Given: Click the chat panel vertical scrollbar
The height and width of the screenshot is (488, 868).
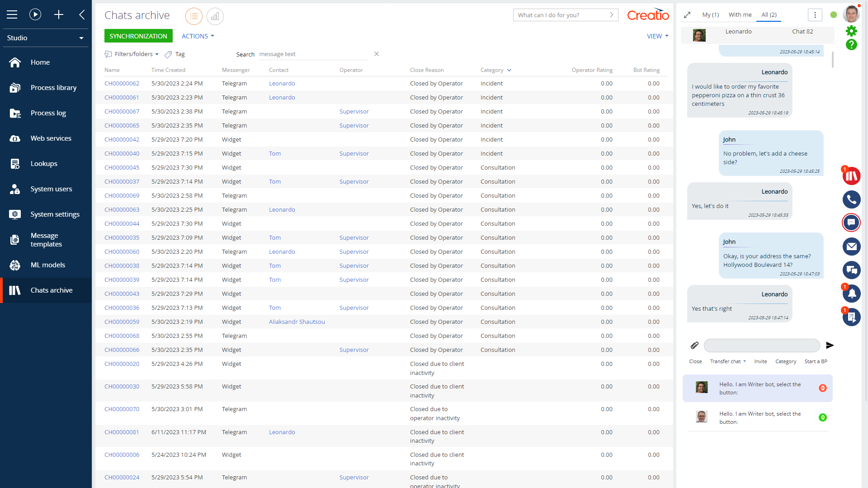Looking at the screenshot, I should [x=832, y=60].
